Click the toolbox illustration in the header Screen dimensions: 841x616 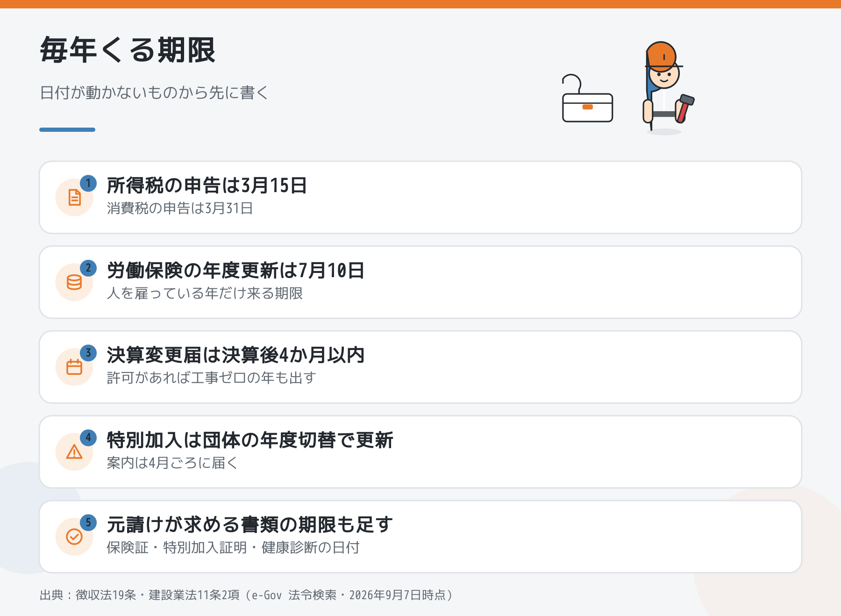(x=587, y=99)
